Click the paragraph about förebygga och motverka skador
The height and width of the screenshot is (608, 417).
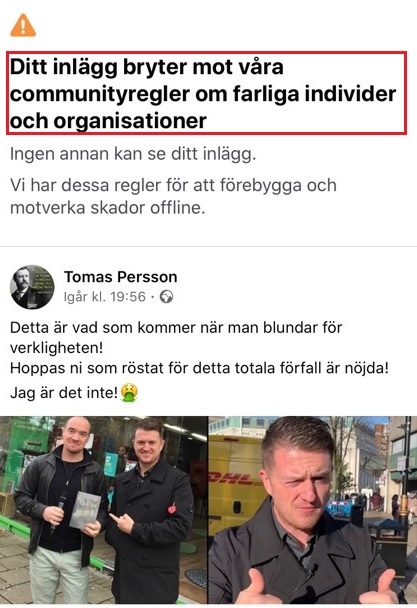(x=173, y=196)
